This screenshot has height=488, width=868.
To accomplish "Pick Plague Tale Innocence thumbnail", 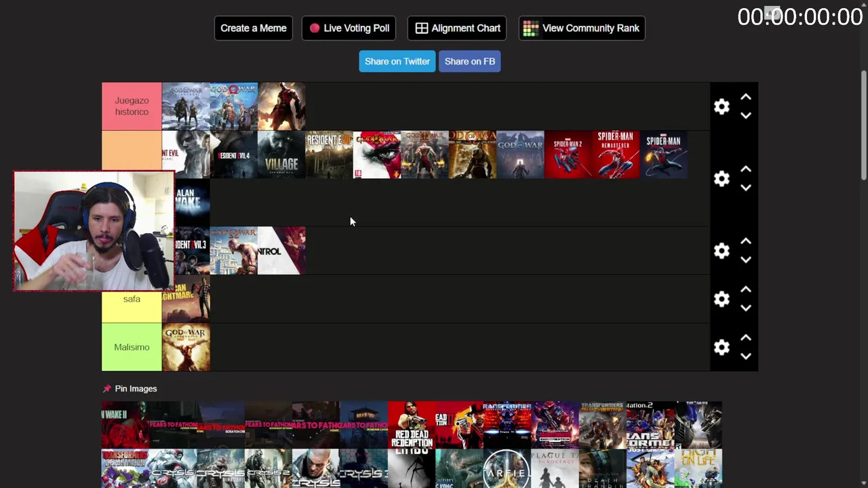I will point(555,468).
